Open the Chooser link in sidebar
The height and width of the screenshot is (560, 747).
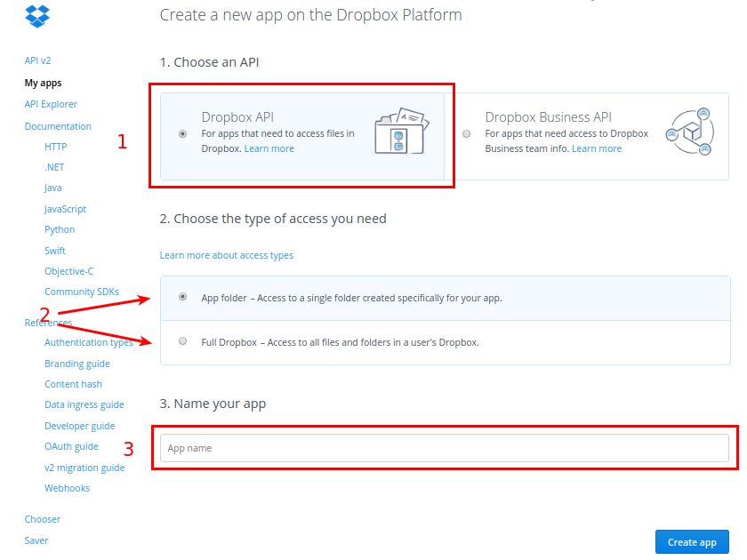pyautogui.click(x=42, y=519)
